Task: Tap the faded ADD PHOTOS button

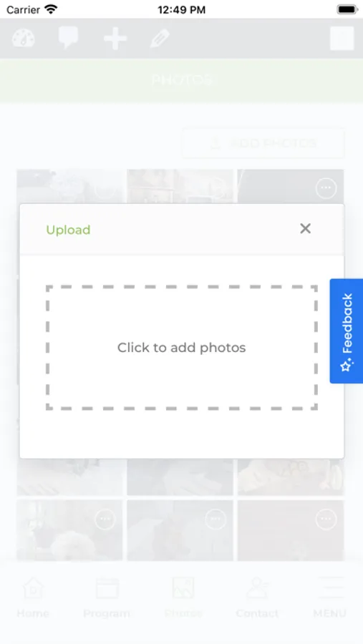Action: pos(263,143)
